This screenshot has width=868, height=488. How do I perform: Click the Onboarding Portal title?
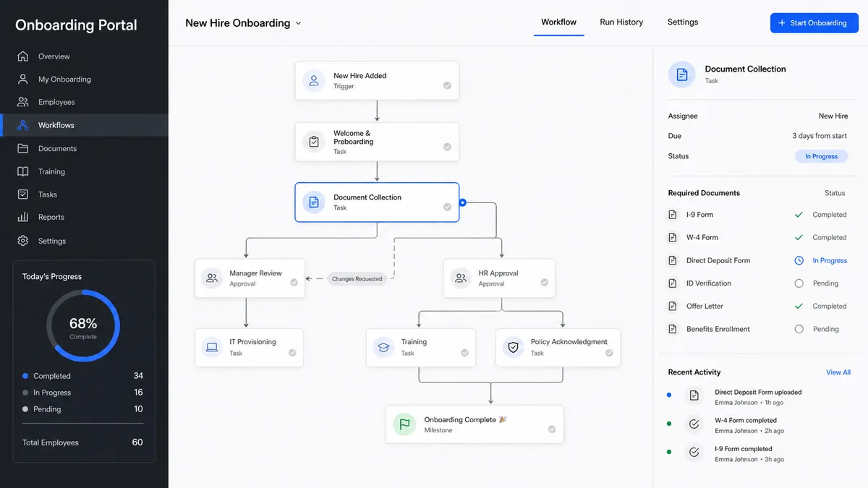coord(76,25)
